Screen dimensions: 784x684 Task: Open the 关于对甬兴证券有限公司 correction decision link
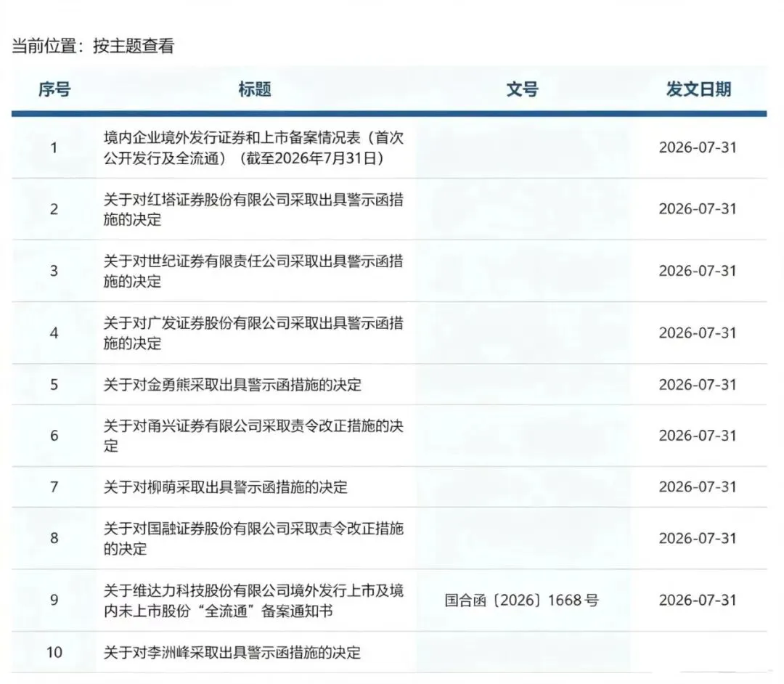click(x=253, y=436)
